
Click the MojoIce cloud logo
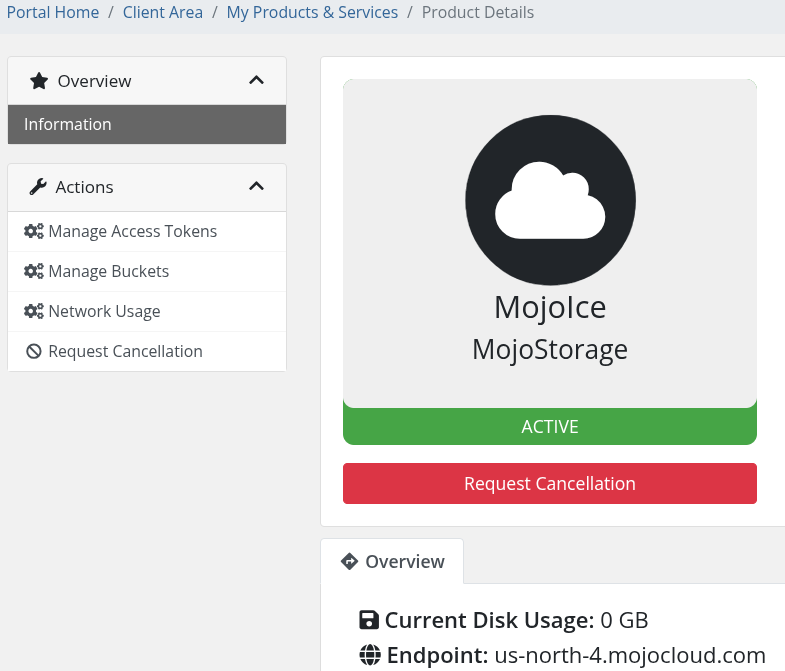(550, 200)
